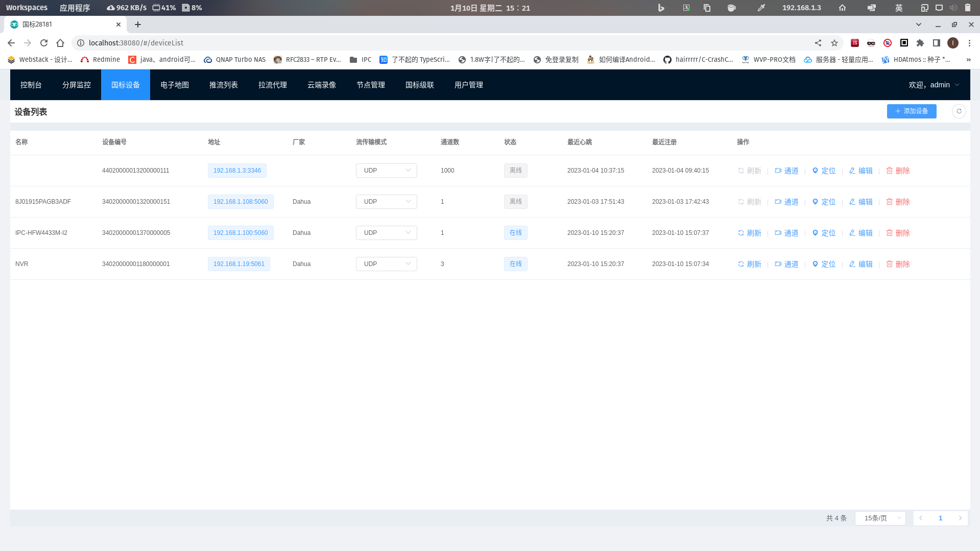Expand the admin user welcome menu

click(934, 85)
